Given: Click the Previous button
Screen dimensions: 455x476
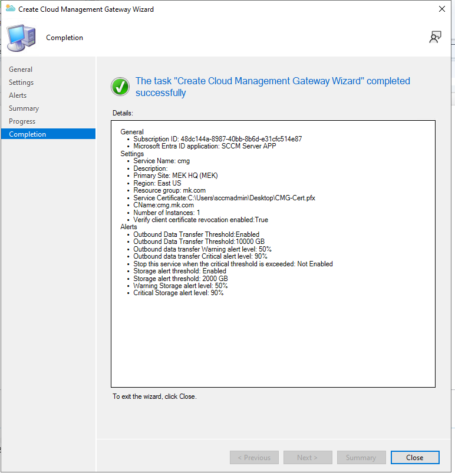Looking at the screenshot, I should [254, 458].
